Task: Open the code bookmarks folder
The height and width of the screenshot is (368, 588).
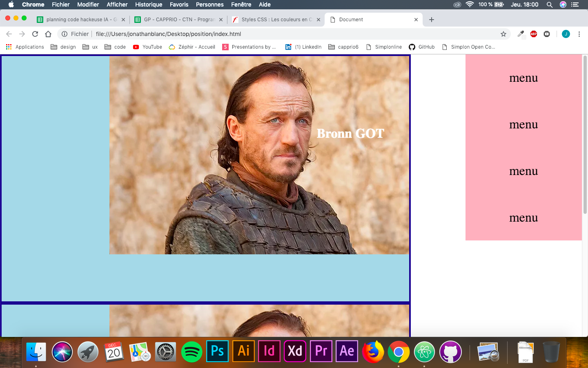Action: click(x=115, y=47)
